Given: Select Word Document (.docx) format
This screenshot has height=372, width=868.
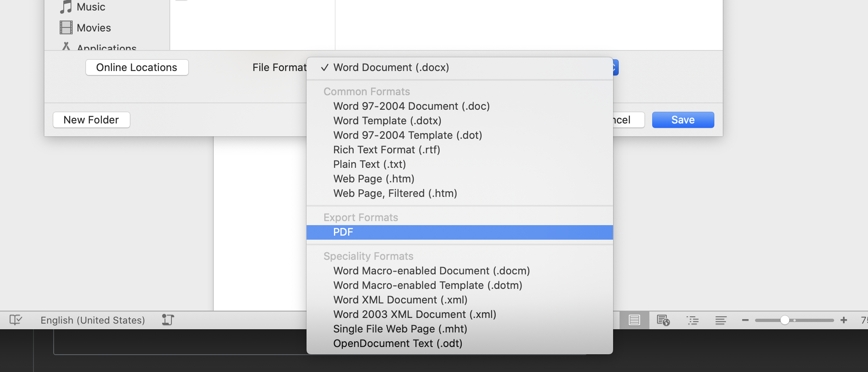Looking at the screenshot, I should tap(460, 67).
